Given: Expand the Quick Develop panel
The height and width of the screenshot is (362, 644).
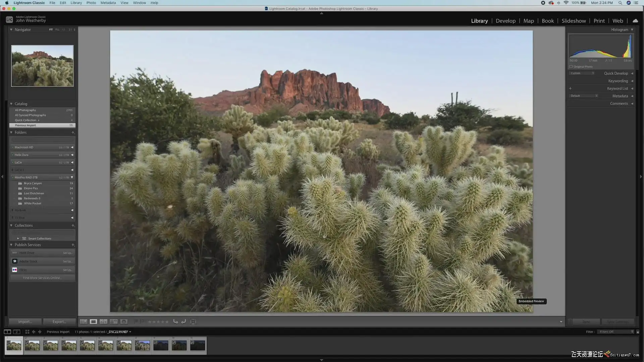Looking at the screenshot, I should coord(616,73).
